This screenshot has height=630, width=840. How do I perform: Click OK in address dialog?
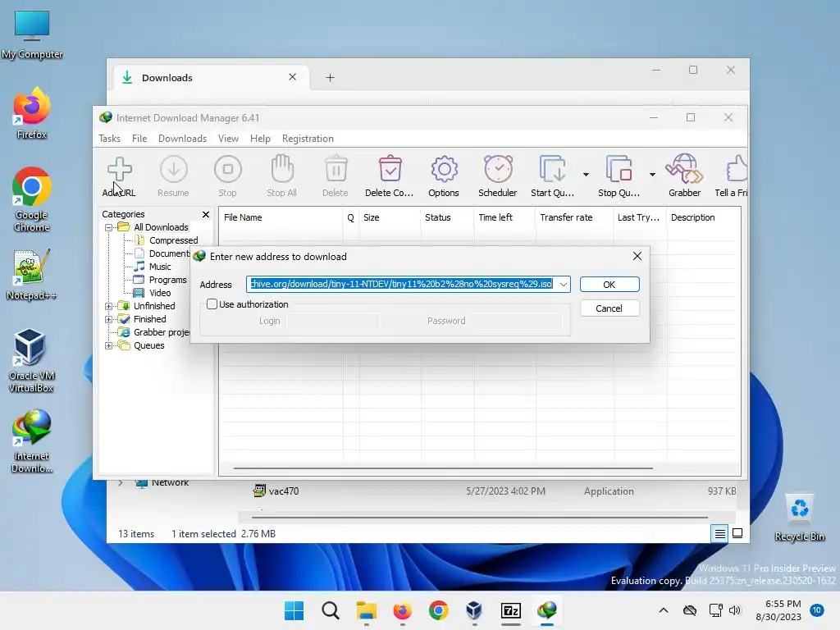[609, 285]
